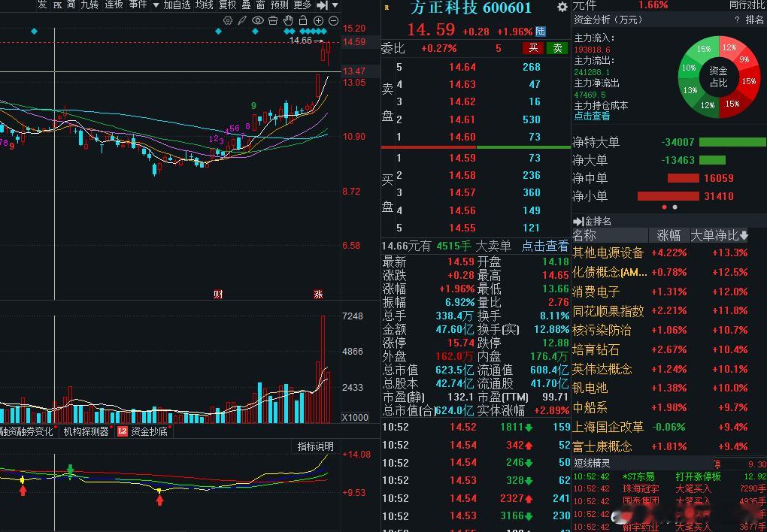The width and height of the screenshot is (767, 532).
Task: Switch to 机构探测器 indicator tab
Action: pos(86,432)
